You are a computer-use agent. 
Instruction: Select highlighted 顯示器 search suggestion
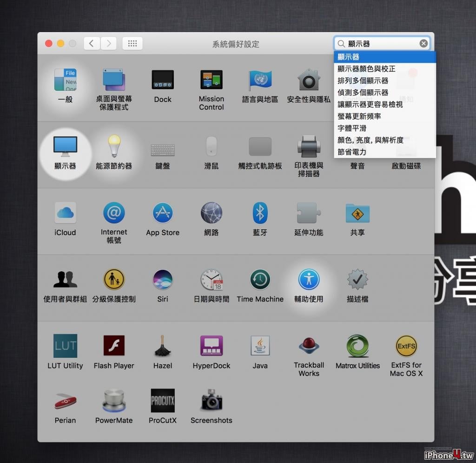click(384, 57)
